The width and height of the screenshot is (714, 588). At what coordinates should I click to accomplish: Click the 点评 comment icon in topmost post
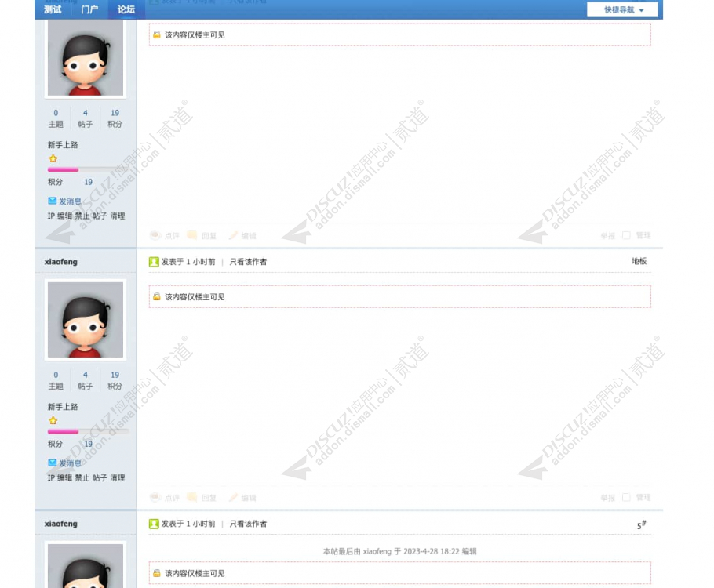click(x=155, y=235)
